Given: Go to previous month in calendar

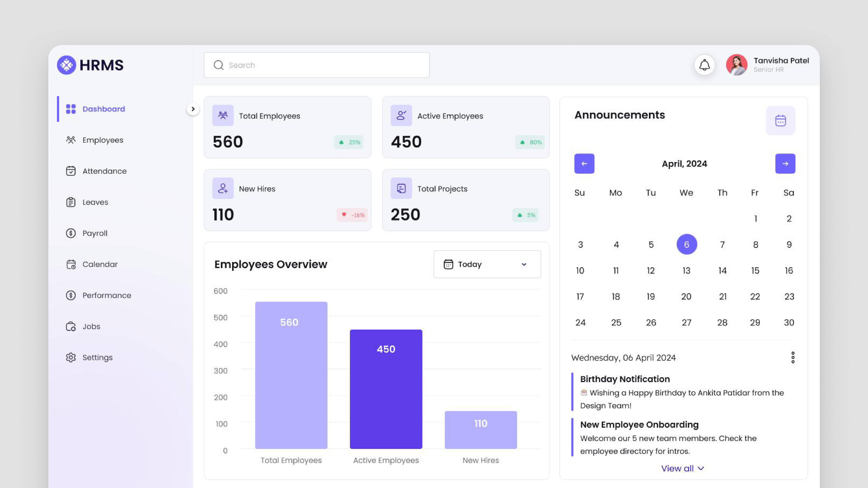Looking at the screenshot, I should pos(584,164).
